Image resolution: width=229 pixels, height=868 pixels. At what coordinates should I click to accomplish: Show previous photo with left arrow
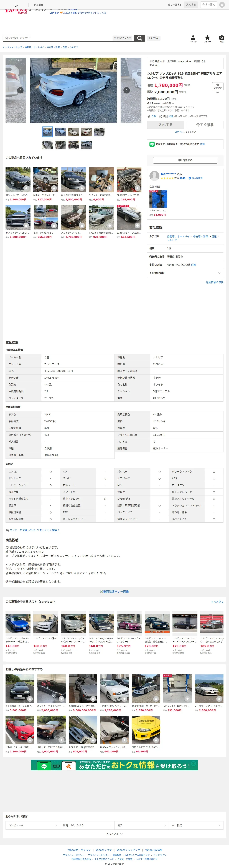21,90
